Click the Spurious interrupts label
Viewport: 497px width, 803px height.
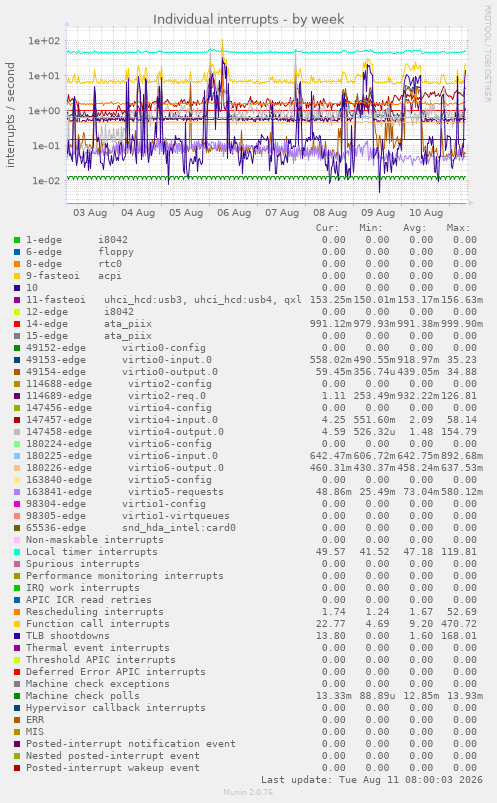click(x=83, y=564)
